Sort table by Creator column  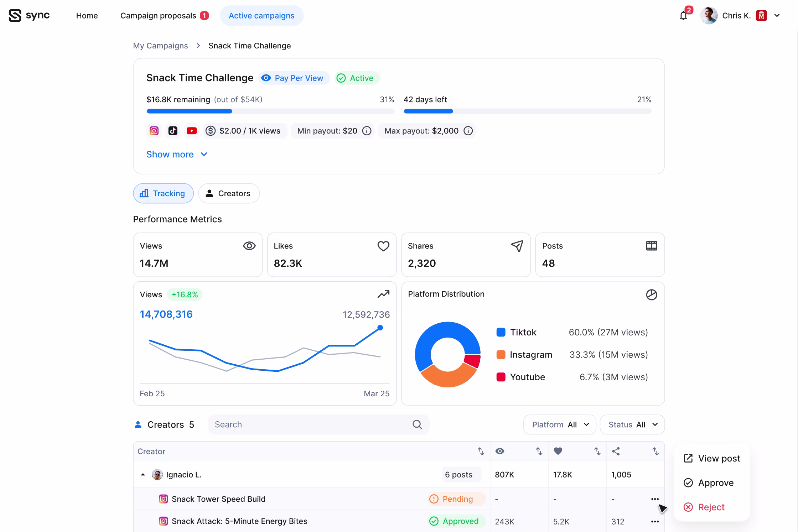click(x=481, y=452)
